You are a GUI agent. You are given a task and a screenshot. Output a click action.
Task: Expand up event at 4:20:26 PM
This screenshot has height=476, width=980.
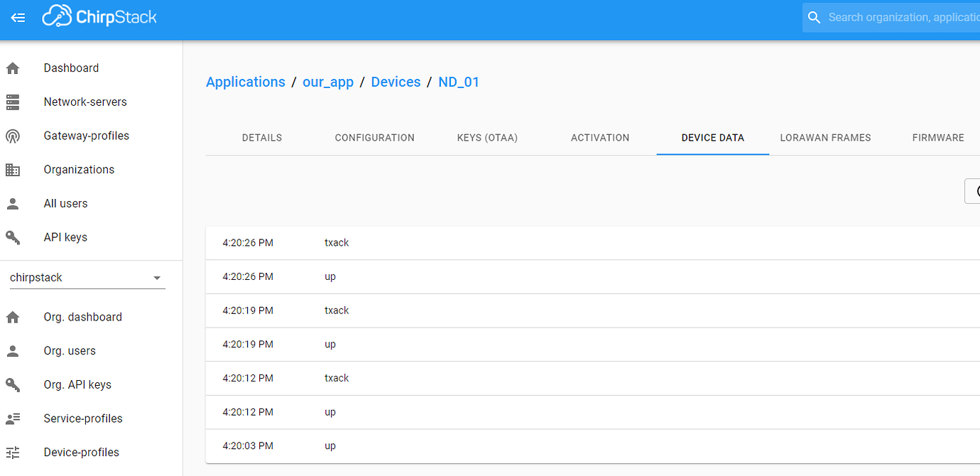[x=593, y=277]
